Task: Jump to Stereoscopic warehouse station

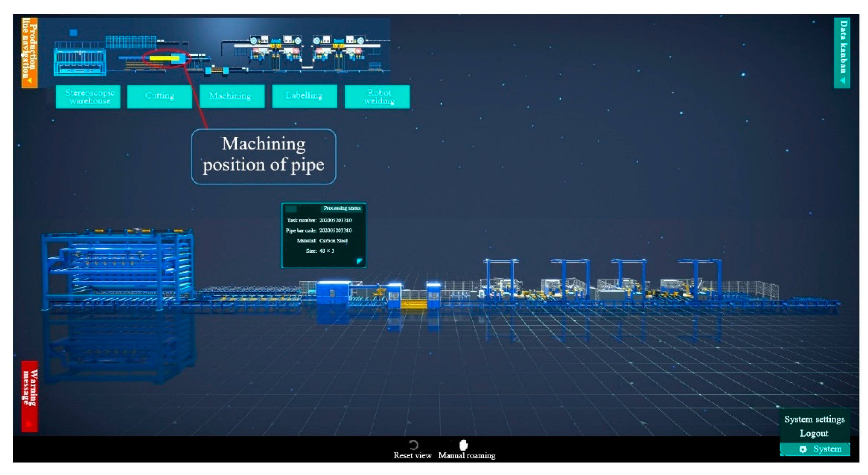Action: pyautogui.click(x=88, y=97)
